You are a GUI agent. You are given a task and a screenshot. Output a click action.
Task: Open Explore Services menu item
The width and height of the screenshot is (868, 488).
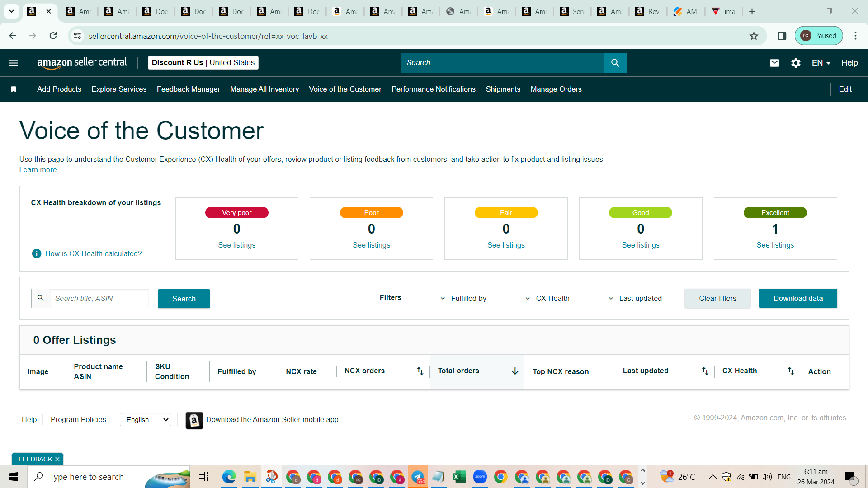point(119,89)
